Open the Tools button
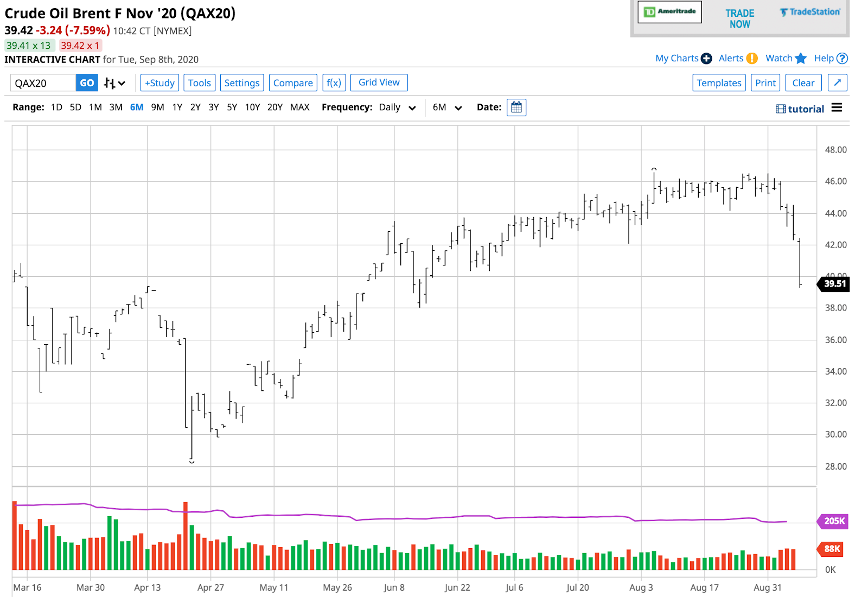The height and width of the screenshot is (602, 868). pos(200,83)
